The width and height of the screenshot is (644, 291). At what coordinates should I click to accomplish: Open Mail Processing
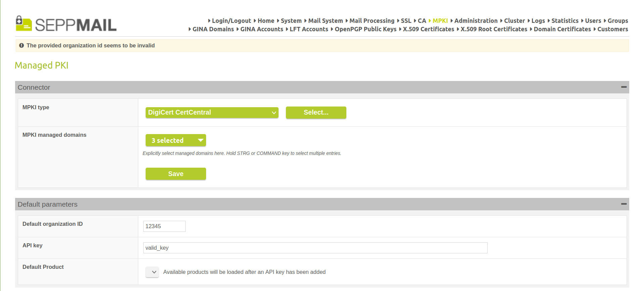click(x=372, y=21)
